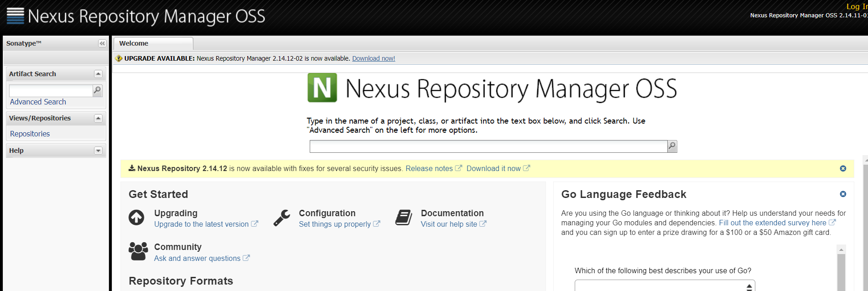Open the Repositories view
Screen dimensions: 868x291
click(x=30, y=134)
